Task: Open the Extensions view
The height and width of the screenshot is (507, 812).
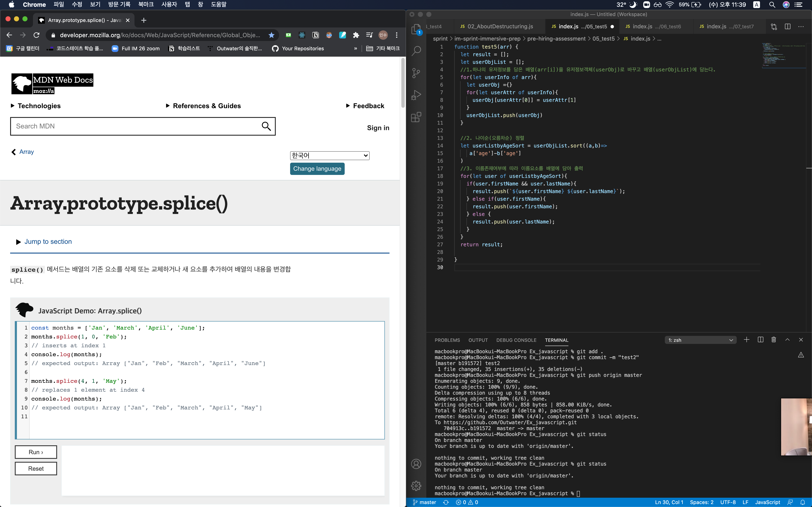Action: pos(416,117)
